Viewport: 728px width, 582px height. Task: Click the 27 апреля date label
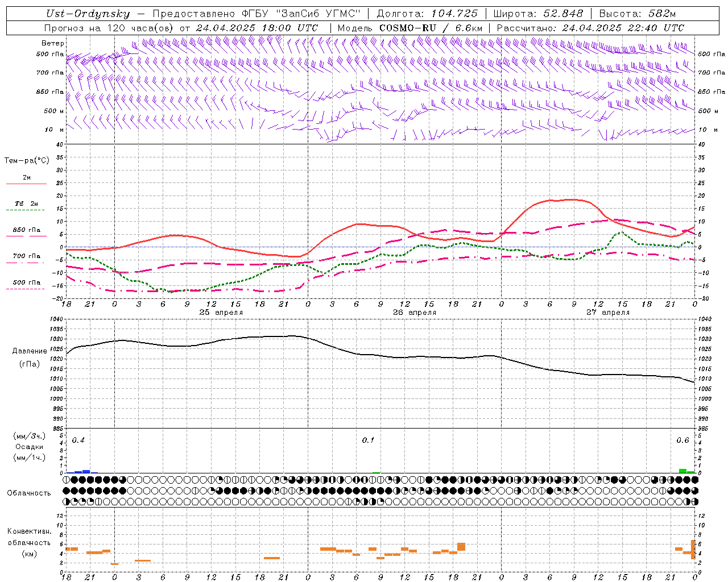pyautogui.click(x=608, y=313)
